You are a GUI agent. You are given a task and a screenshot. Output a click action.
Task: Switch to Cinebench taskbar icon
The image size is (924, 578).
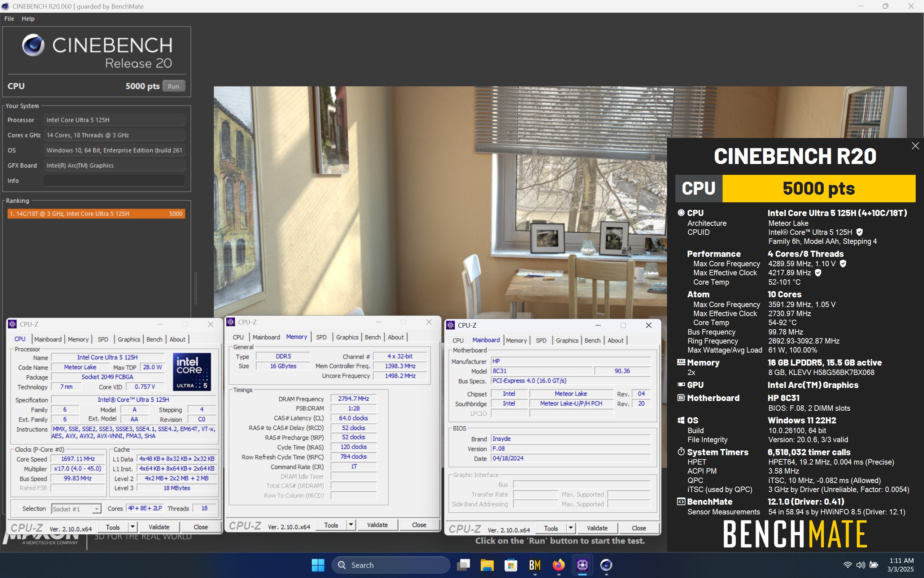[606, 565]
